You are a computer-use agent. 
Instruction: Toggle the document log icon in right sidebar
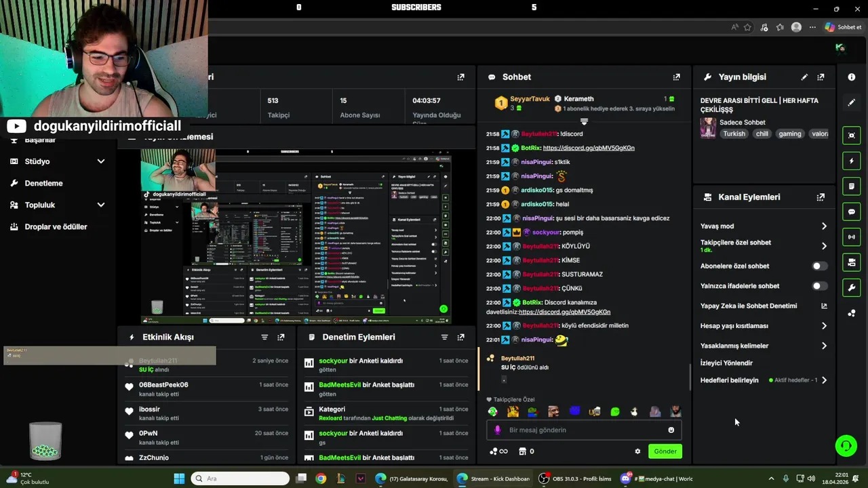click(x=852, y=186)
